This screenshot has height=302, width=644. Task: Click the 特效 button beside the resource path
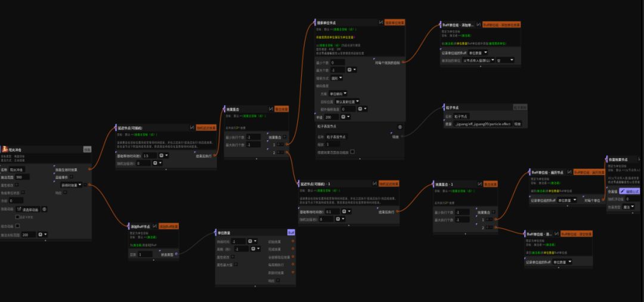tap(518, 124)
